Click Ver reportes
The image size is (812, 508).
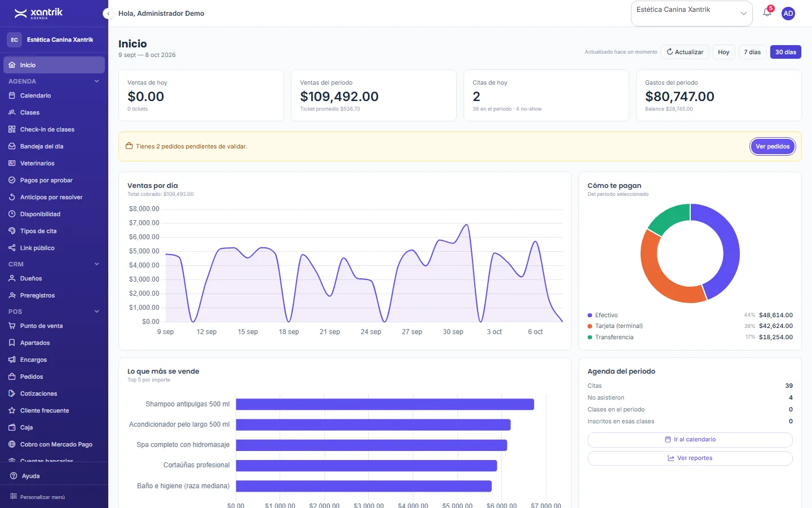(x=690, y=458)
